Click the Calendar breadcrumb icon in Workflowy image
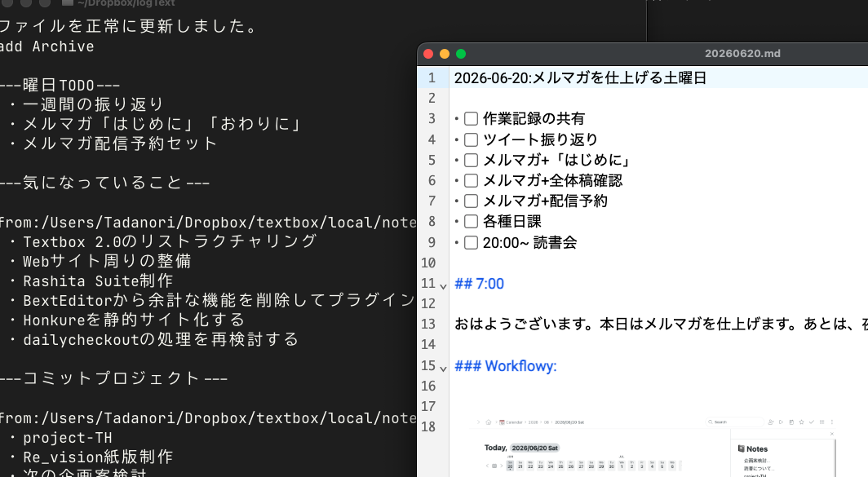The image size is (868, 477). (x=502, y=422)
